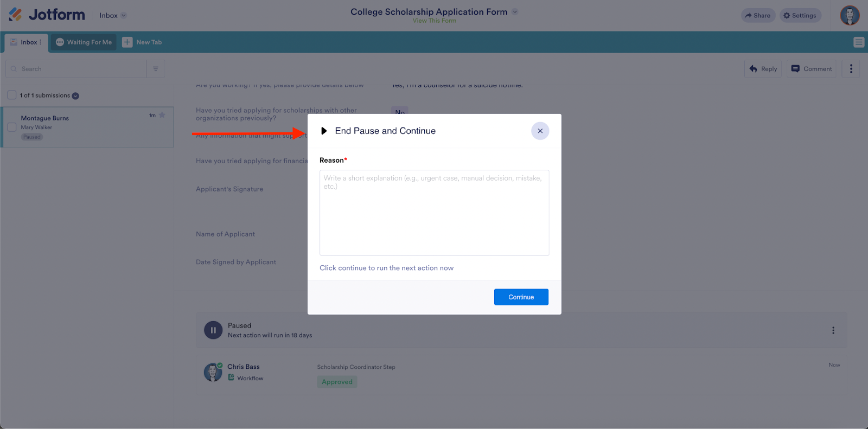
Task: Open the three-dot menu on the Paused card
Action: tap(833, 330)
